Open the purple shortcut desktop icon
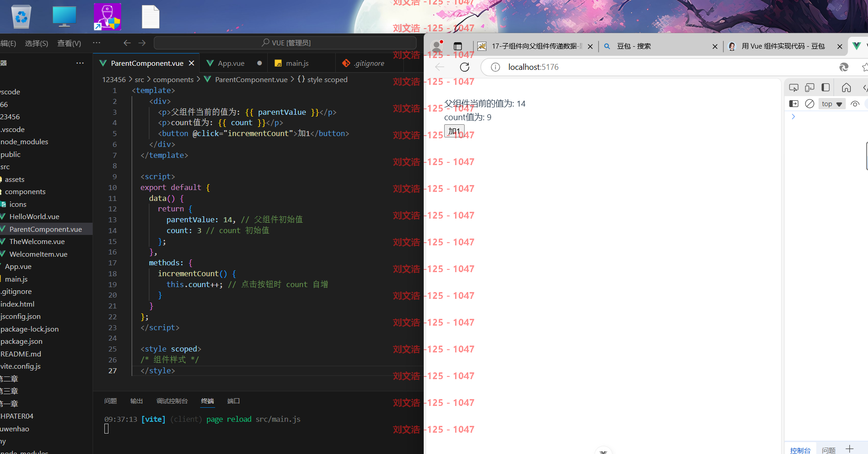The image size is (868, 454). coord(108,17)
